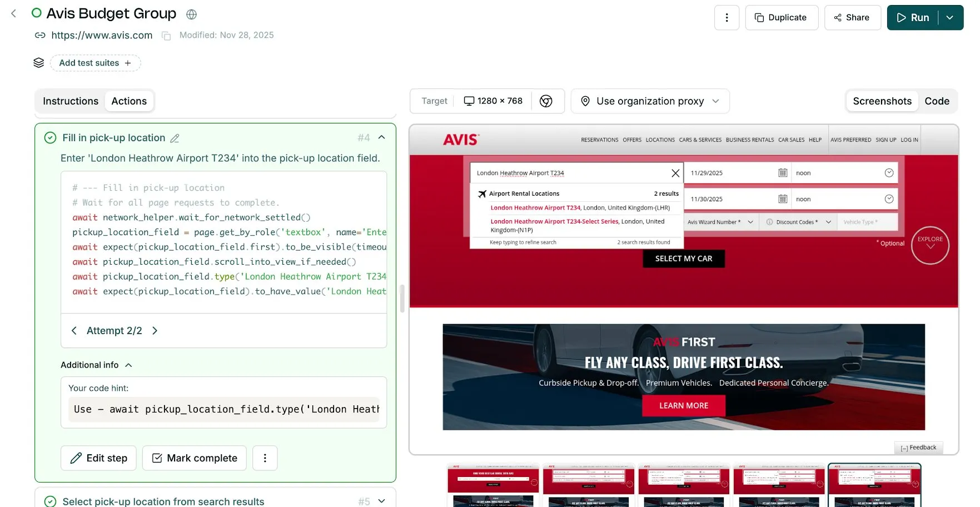The image size is (980, 507).
Task: Edit the step title with the pencil icon
Action: pyautogui.click(x=175, y=138)
